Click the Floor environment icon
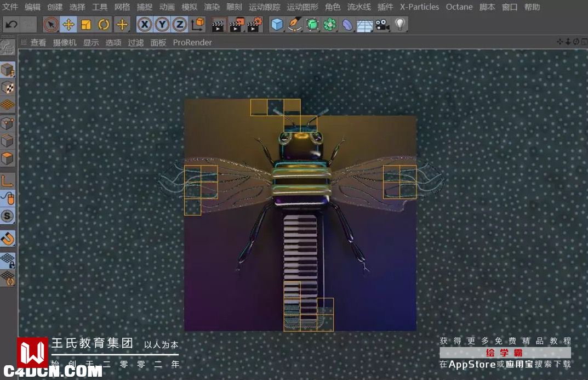588x380 pixels. pyautogui.click(x=365, y=25)
